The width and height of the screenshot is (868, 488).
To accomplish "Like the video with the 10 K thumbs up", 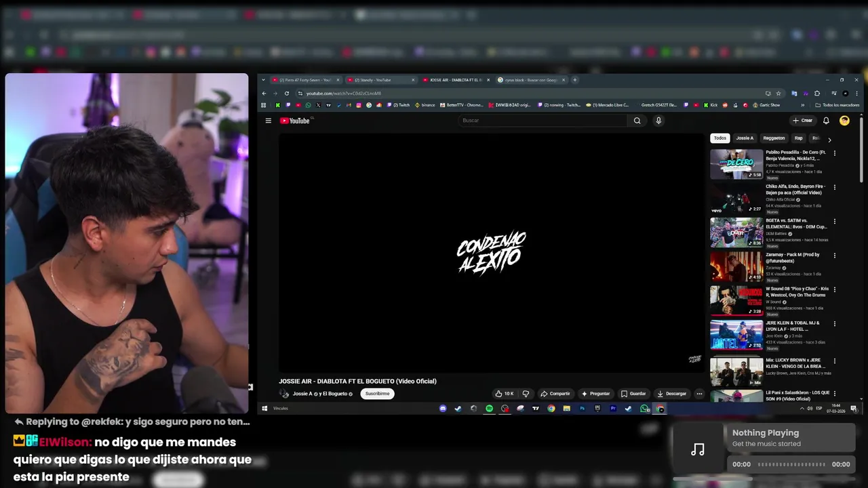I will (505, 394).
